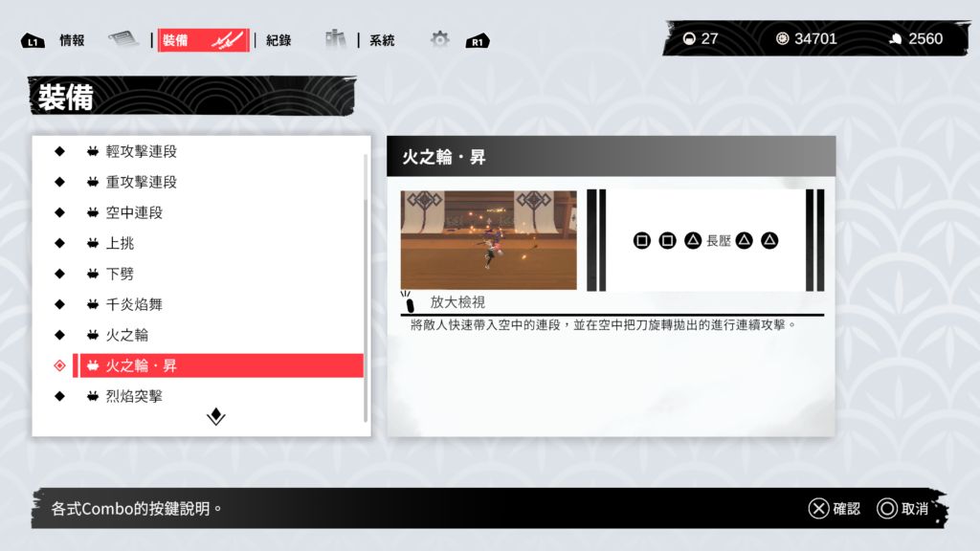Click the 放大檢視 enlarge view label

tap(457, 301)
